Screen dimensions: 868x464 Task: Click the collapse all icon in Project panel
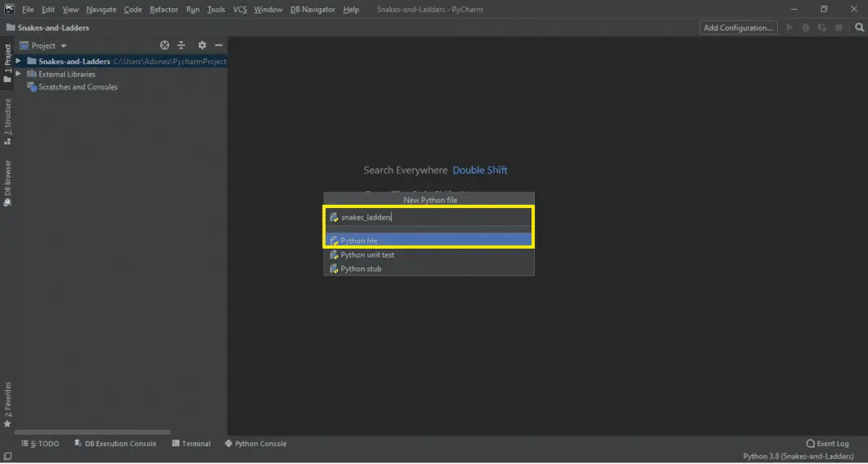coord(181,46)
